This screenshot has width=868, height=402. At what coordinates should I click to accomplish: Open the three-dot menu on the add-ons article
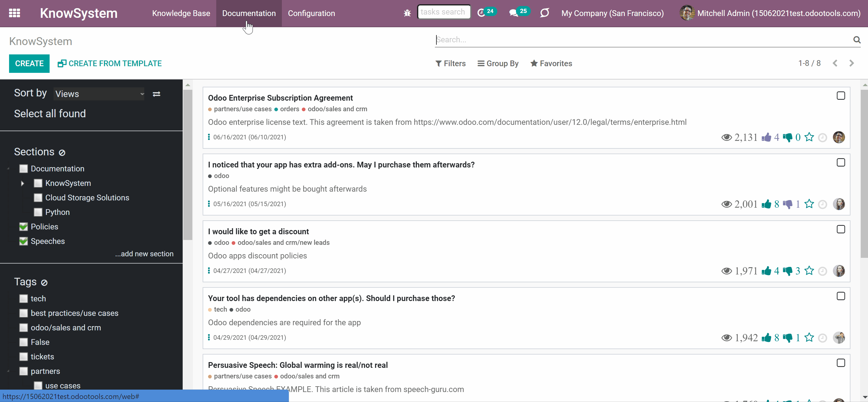tap(209, 204)
